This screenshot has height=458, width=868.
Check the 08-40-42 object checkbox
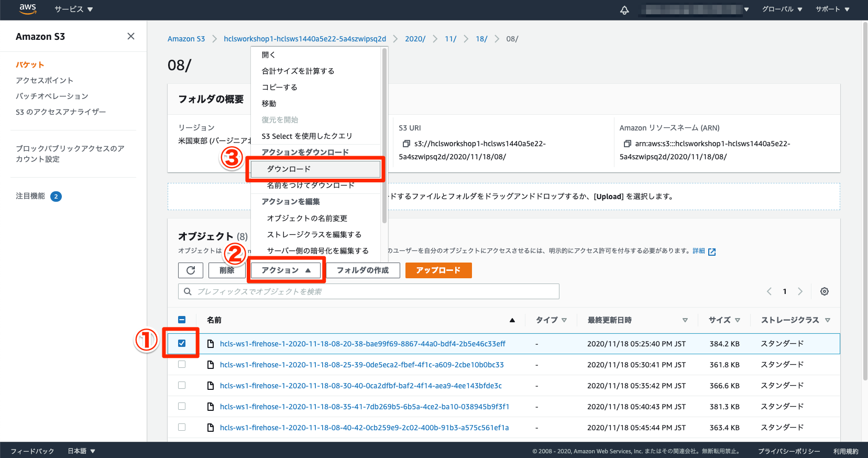(182, 427)
